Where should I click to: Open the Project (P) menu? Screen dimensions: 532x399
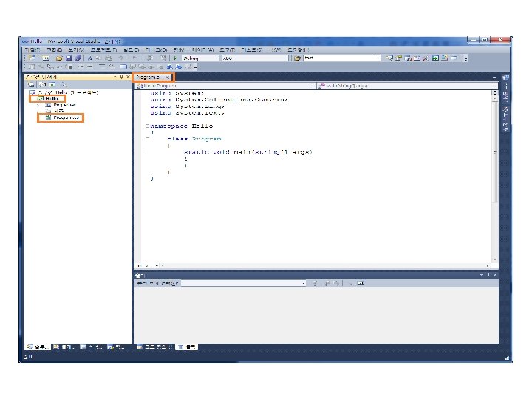pyautogui.click(x=103, y=50)
